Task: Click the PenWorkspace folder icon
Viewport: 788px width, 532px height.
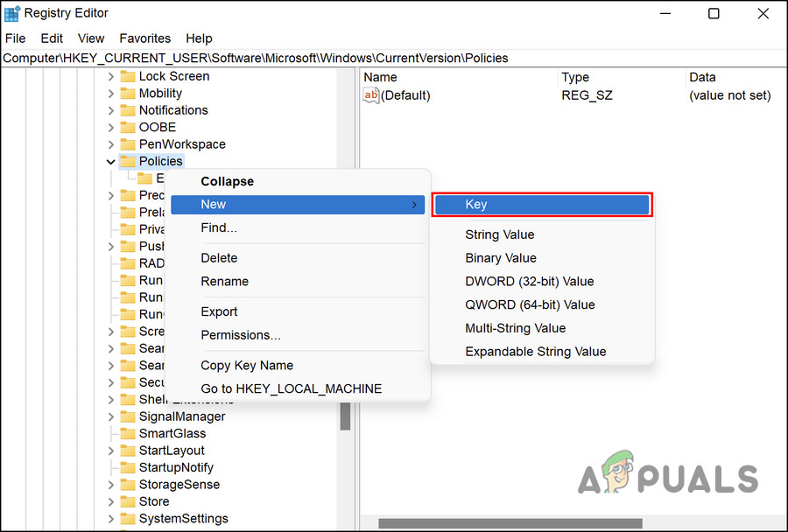Action: point(128,144)
